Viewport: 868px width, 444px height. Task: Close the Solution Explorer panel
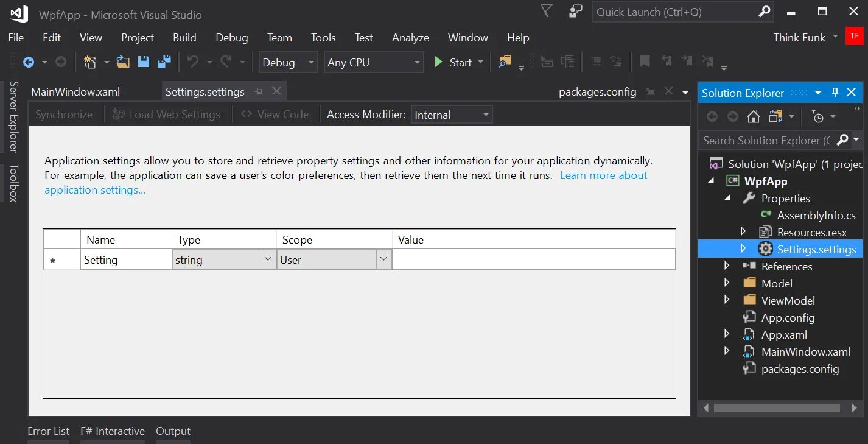click(x=851, y=93)
